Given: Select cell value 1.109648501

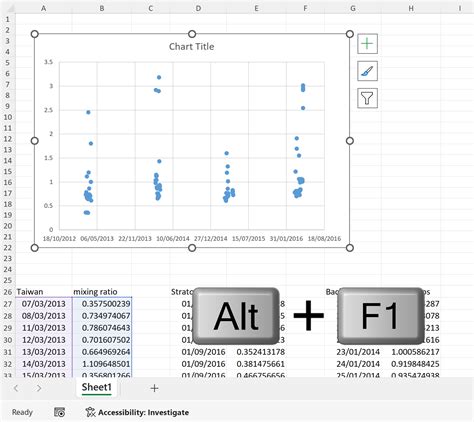Looking at the screenshot, I should (102, 364).
